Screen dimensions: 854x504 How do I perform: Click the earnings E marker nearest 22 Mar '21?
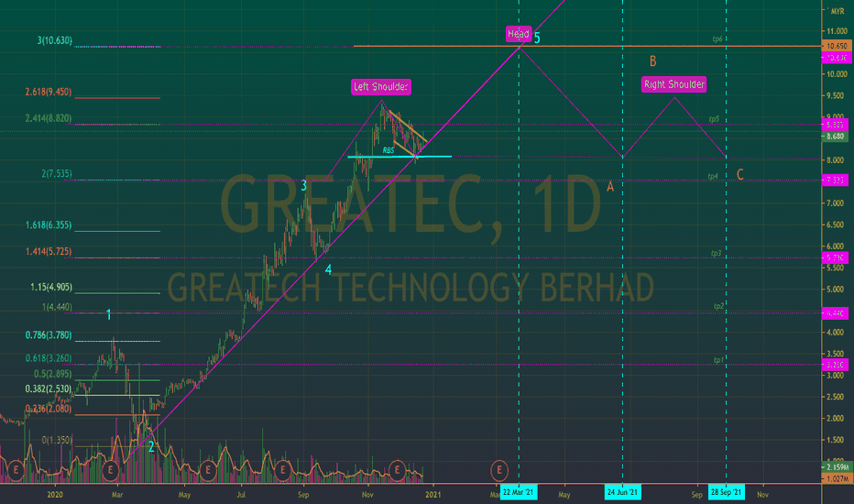tap(498, 470)
